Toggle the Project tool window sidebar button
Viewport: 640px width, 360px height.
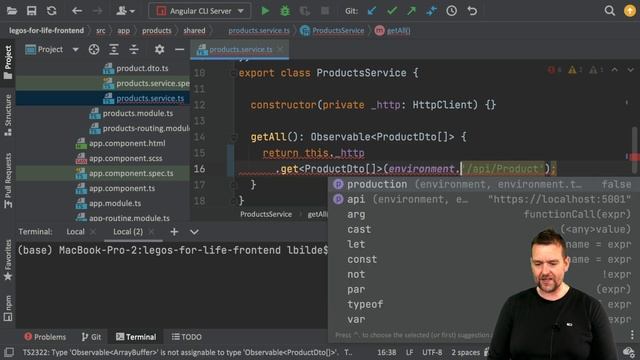click(x=8, y=62)
